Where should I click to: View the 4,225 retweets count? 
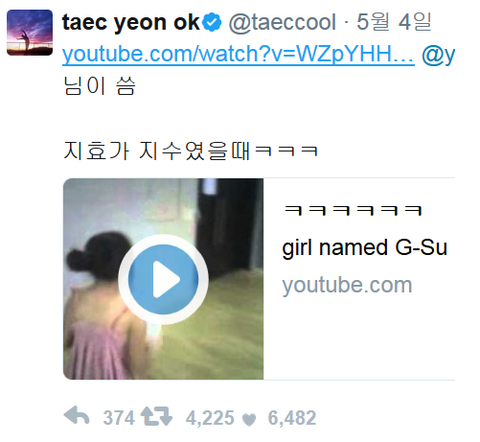[x=210, y=418]
